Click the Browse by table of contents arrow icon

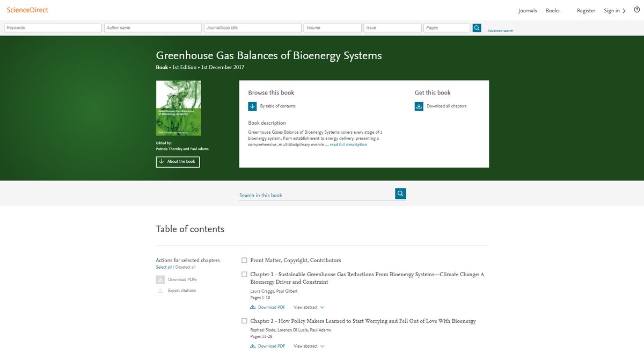point(253,106)
